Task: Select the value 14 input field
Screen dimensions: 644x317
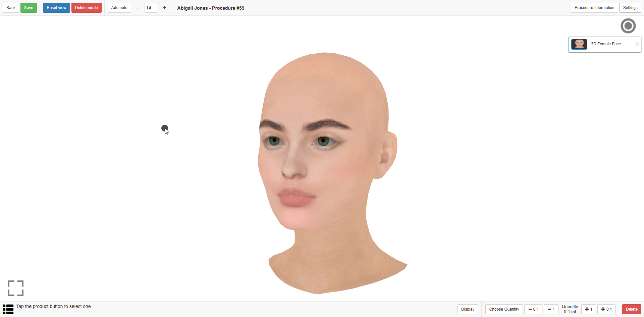Action: (151, 8)
